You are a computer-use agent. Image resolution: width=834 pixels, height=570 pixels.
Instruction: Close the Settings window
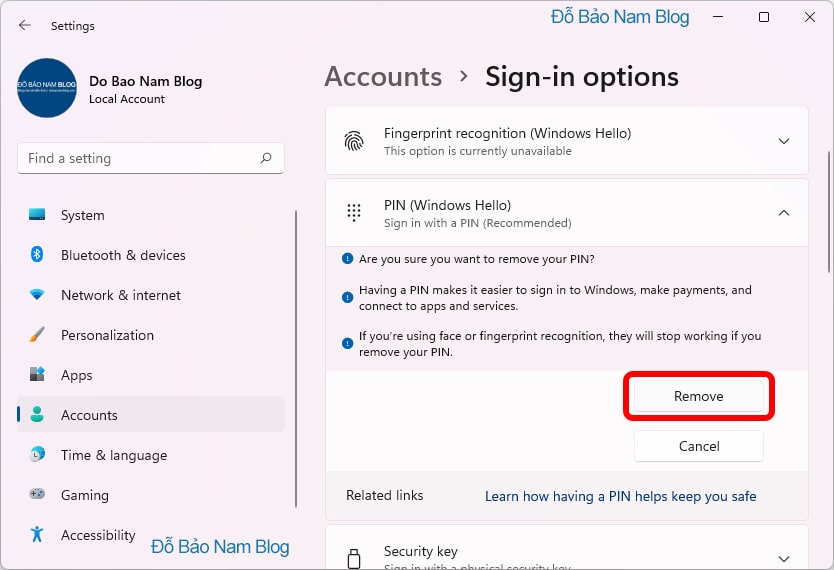point(810,17)
